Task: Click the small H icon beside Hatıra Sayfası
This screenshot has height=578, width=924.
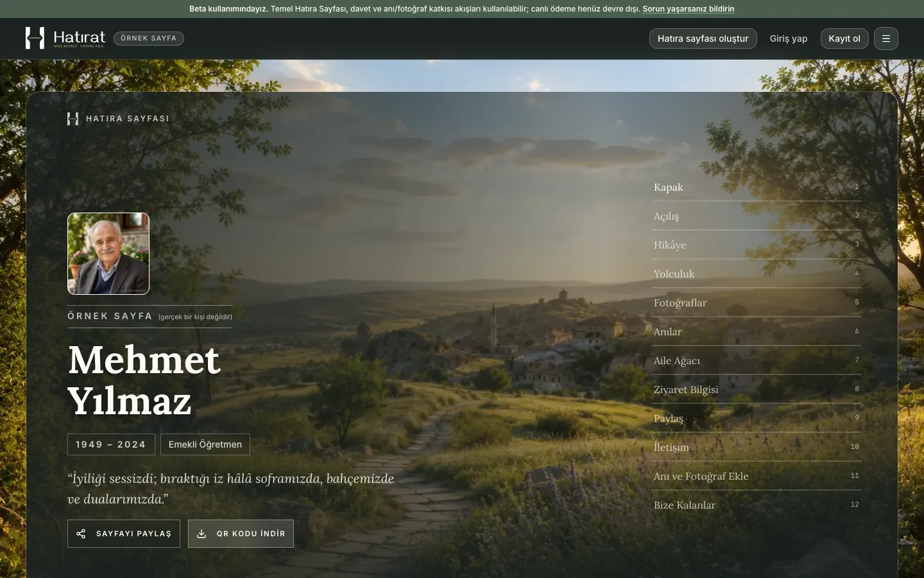Action: 73,119
